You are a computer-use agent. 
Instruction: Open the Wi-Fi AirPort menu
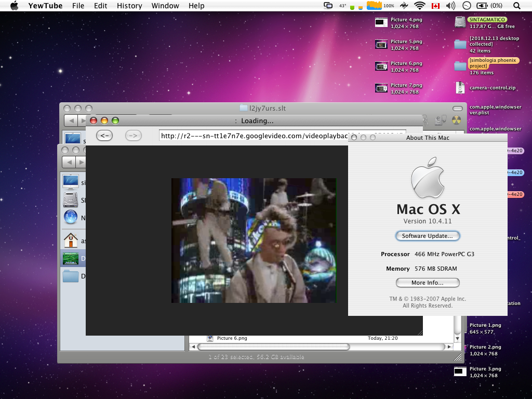point(420,5)
